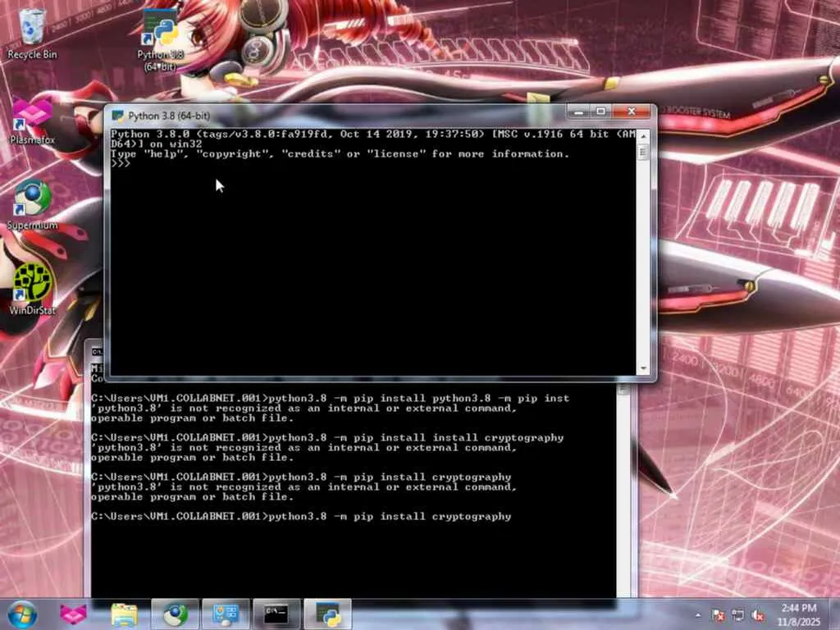The width and height of the screenshot is (840, 630).
Task: Switch to the Control Panel taskbar button
Action: [226, 614]
